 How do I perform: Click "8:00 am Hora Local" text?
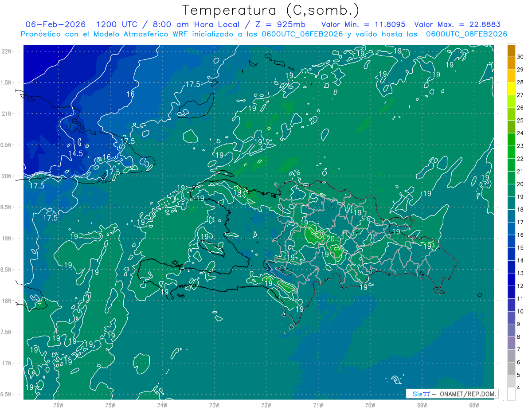click(197, 24)
